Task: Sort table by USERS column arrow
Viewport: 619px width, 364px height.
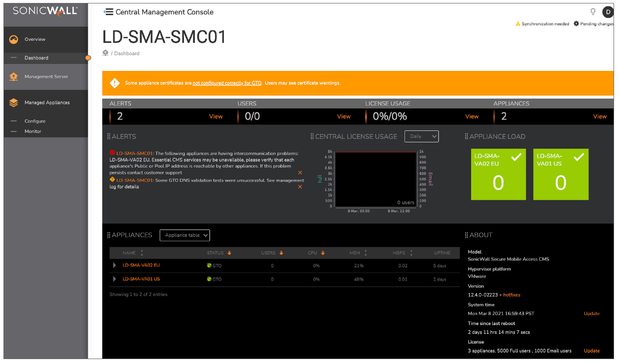Action: point(281,253)
